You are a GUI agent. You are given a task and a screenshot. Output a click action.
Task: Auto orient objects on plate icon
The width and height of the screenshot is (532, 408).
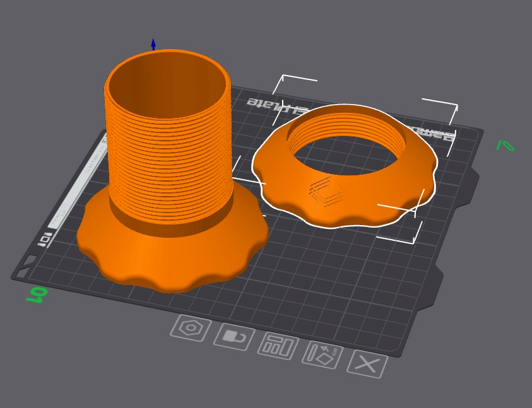point(322,355)
